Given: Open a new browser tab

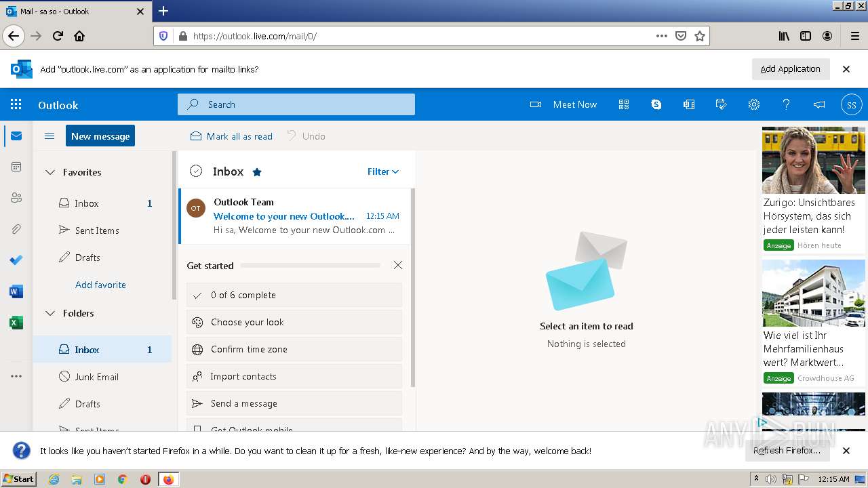Looking at the screenshot, I should tap(163, 11).
